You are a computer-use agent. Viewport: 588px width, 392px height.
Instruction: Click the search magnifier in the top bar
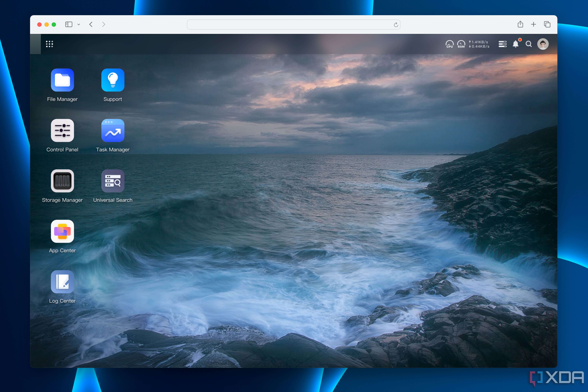[529, 44]
